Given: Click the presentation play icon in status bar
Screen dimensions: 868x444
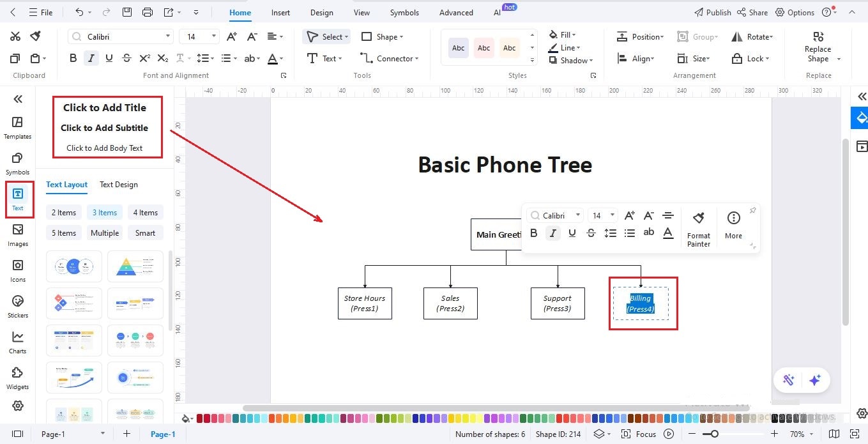Looking at the screenshot, I should pyautogui.click(x=669, y=434).
